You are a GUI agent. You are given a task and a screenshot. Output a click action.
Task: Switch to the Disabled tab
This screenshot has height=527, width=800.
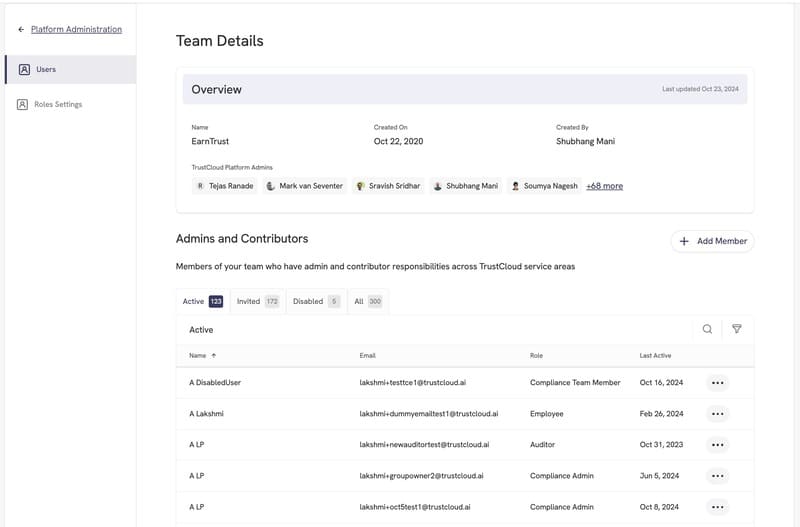pos(315,301)
